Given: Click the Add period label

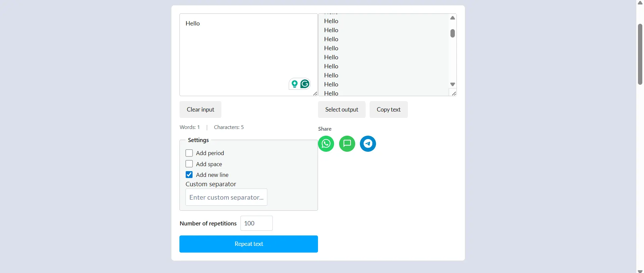Looking at the screenshot, I should (x=210, y=153).
